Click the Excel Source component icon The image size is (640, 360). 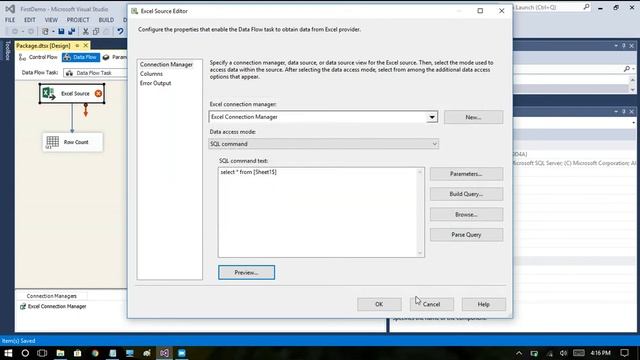(x=49, y=93)
